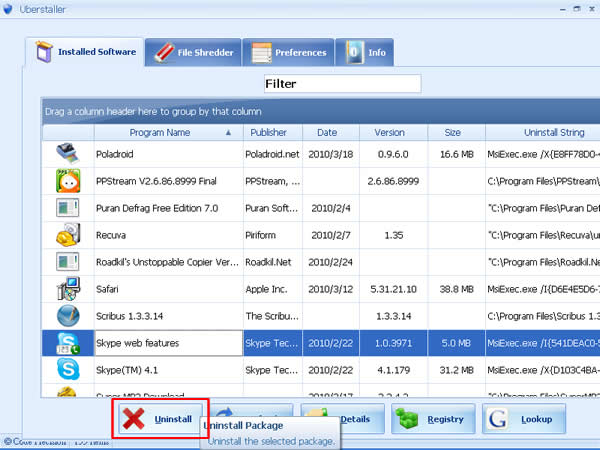This screenshot has width=600, height=450.
Task: Sort by Date column header
Action: pyautogui.click(x=331, y=132)
